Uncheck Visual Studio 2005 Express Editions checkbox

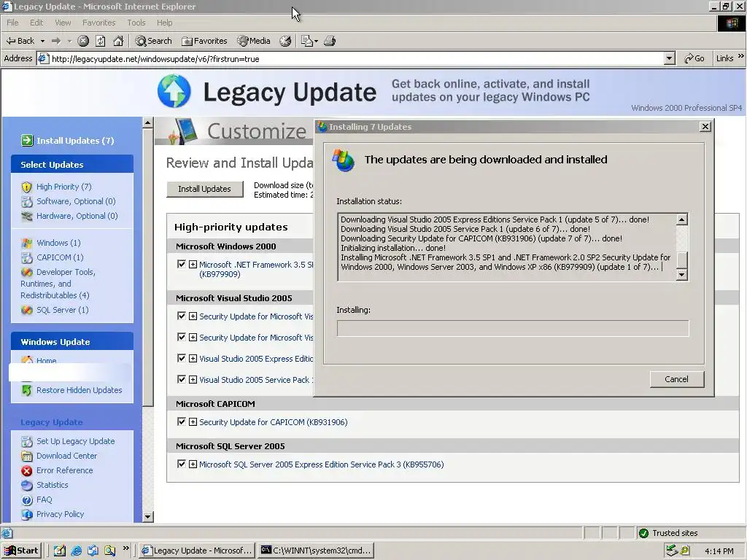click(x=182, y=358)
